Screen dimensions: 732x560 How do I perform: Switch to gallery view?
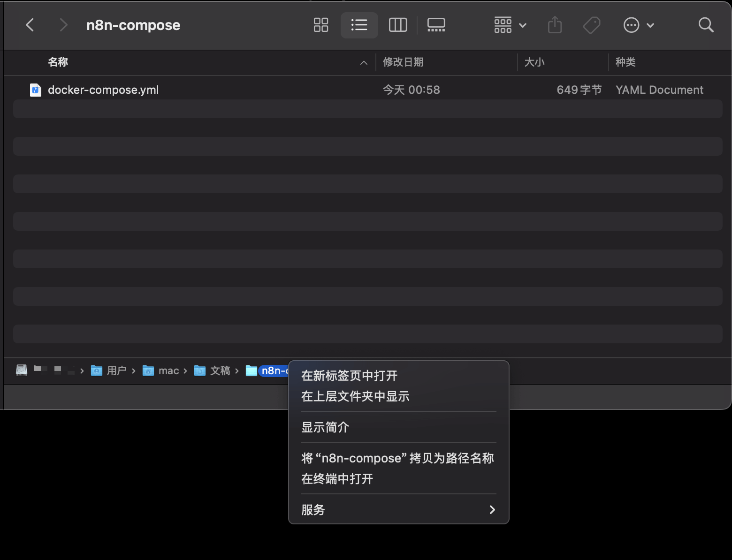pos(436,25)
